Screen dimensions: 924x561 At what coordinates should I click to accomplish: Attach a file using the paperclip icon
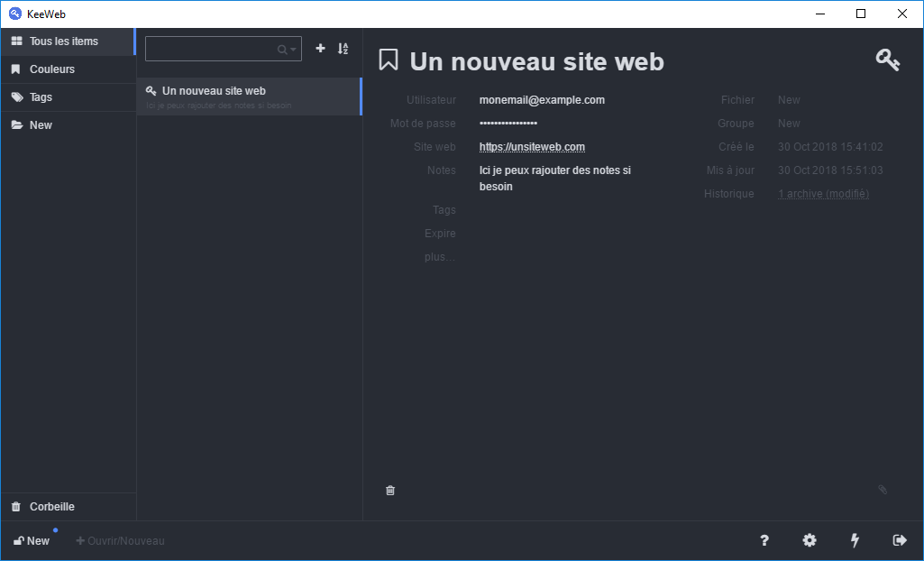point(882,490)
